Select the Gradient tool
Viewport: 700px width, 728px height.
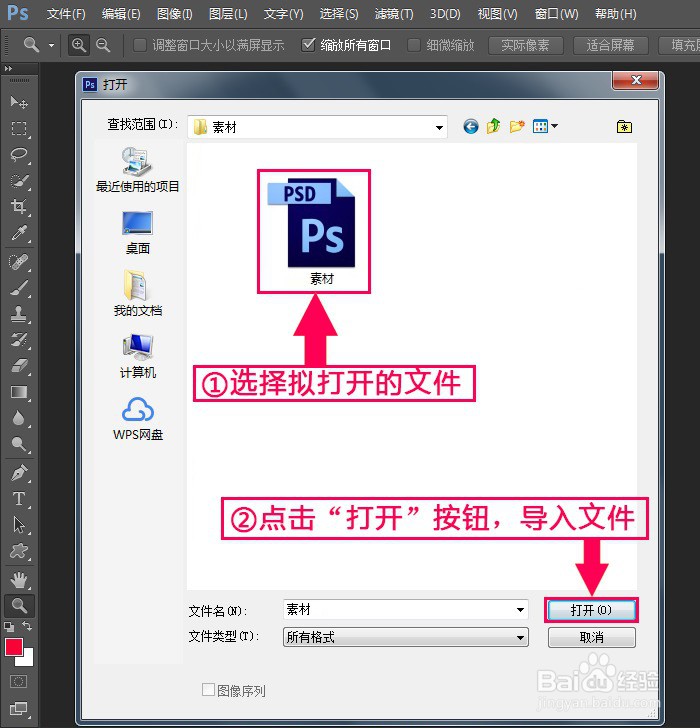click(x=19, y=392)
